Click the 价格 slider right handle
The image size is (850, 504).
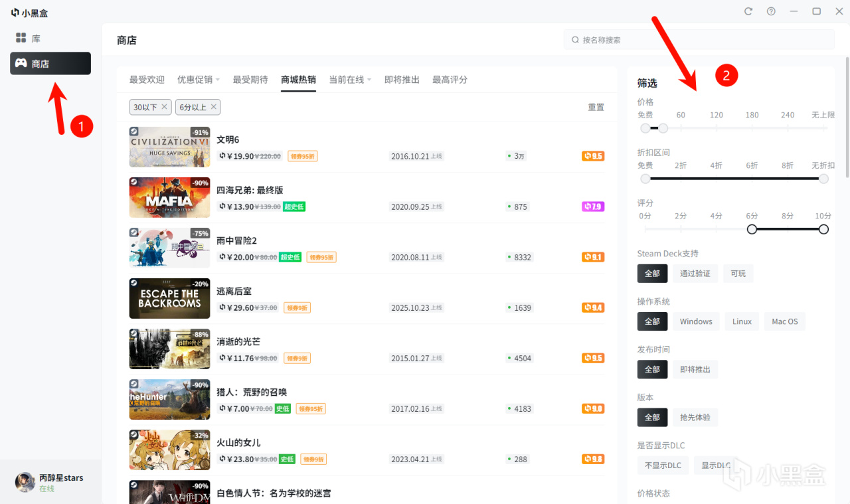pyautogui.click(x=663, y=128)
